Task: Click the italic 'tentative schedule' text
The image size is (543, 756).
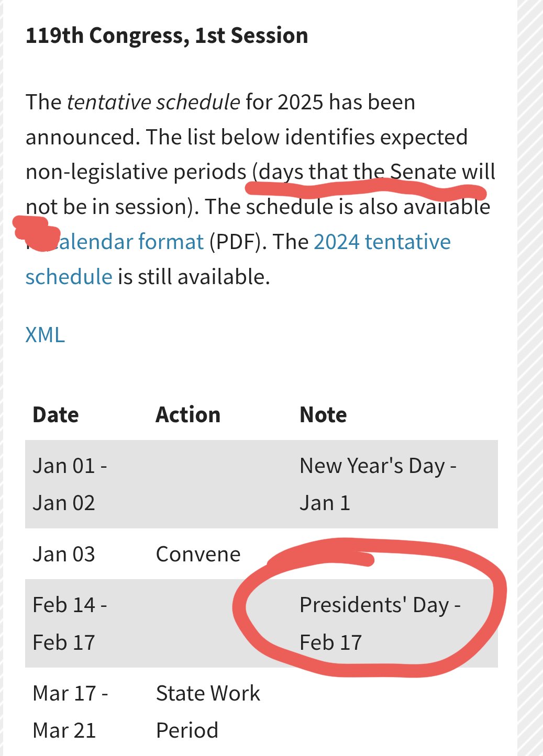Action: 153,102
